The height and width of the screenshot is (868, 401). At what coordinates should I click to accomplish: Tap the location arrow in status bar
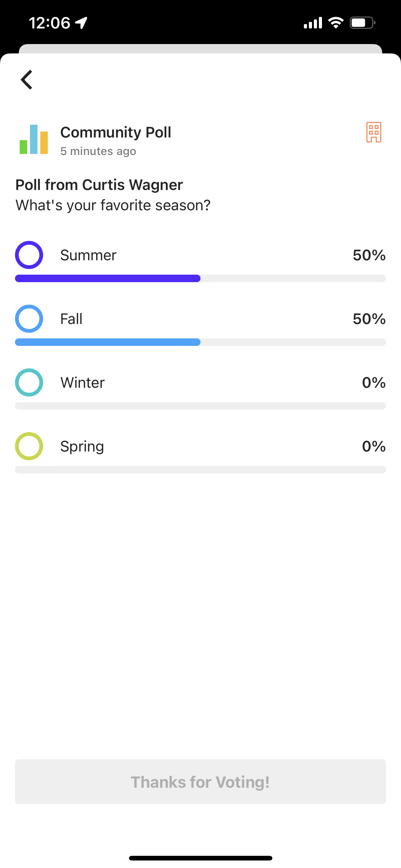tap(81, 23)
